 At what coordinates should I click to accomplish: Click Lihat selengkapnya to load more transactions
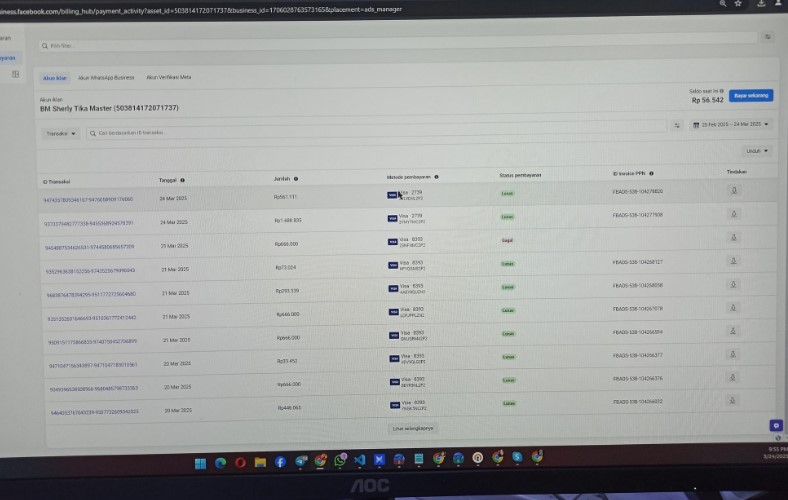tap(412, 427)
